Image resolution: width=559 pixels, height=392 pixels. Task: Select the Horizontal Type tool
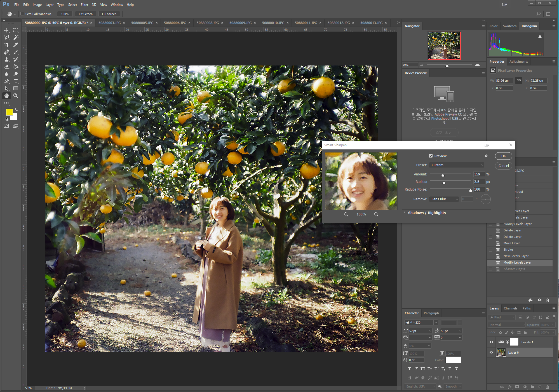coord(16,81)
